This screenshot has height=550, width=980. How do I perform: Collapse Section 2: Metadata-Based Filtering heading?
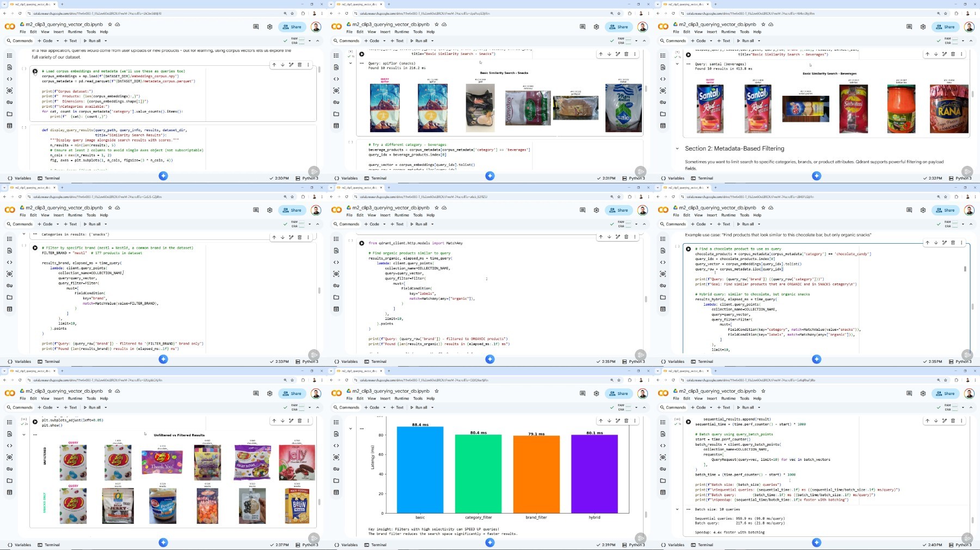click(x=677, y=149)
